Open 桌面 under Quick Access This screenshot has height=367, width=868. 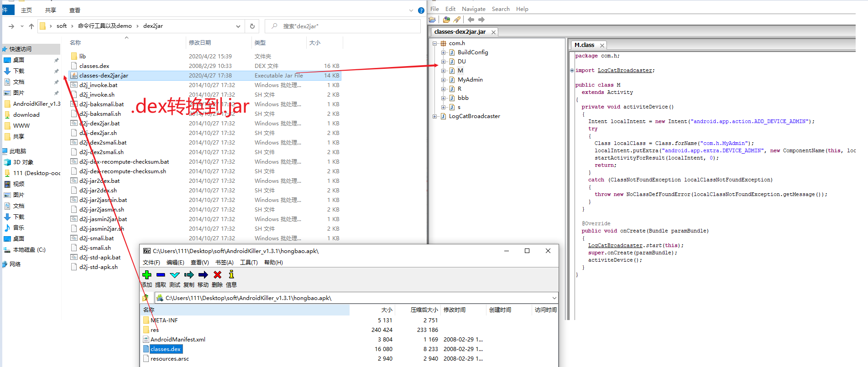tap(19, 60)
